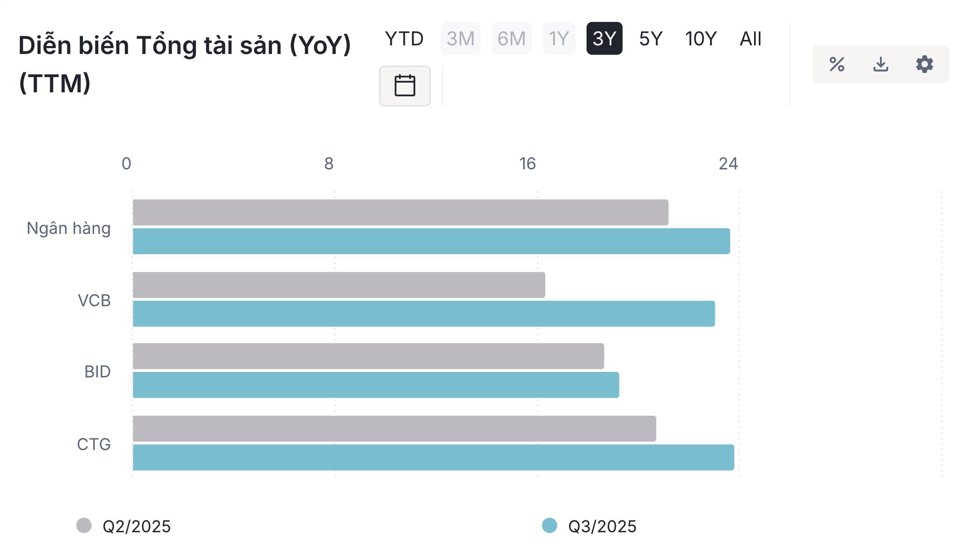Click CTG's blue Q3/2025 bar
This screenshot has height=560, width=954.
[433, 458]
